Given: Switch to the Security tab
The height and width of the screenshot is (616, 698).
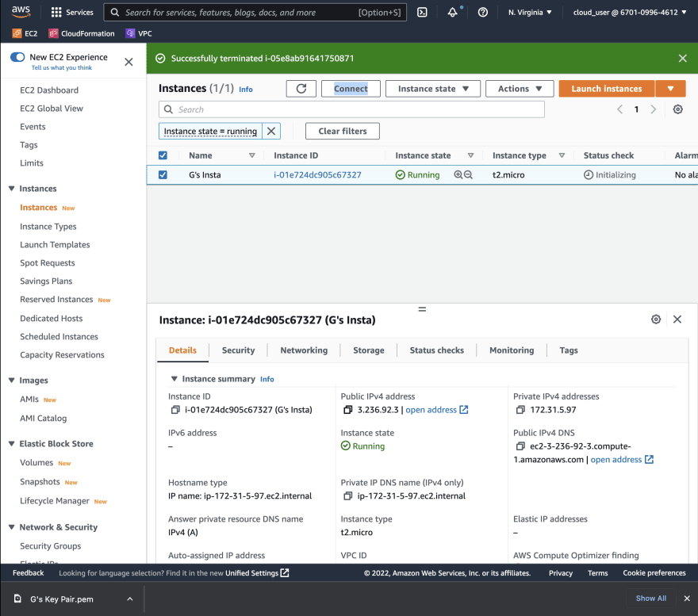Looking at the screenshot, I should point(238,350).
